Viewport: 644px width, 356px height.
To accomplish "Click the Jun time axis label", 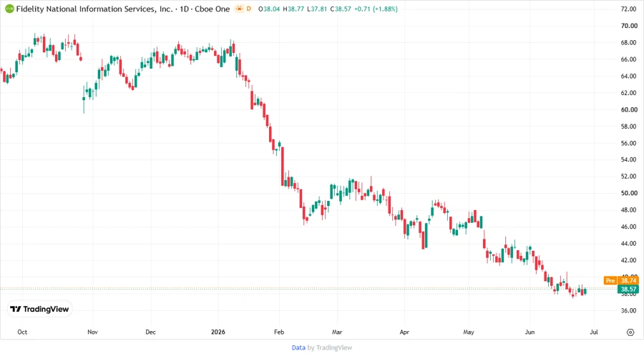I will [530, 332].
